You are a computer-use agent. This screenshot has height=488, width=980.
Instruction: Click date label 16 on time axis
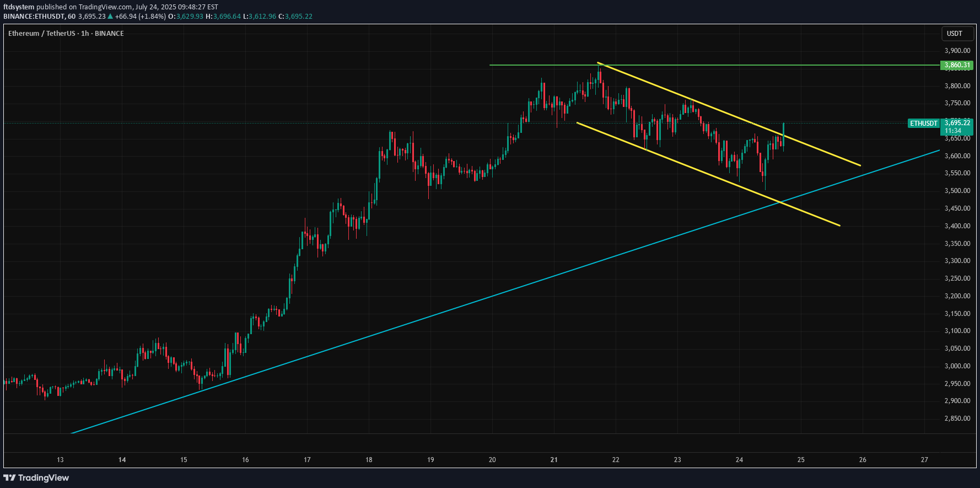pos(245,460)
